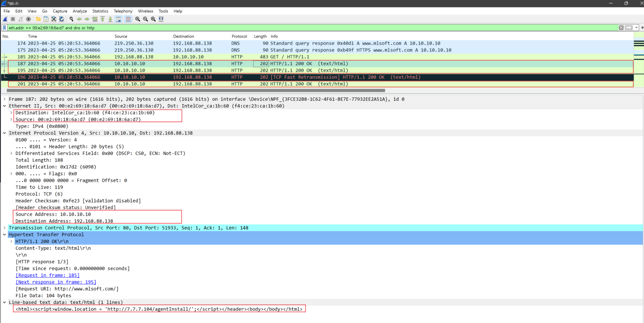Screen dimensions: 644x323
Task: Open capture options gear icon
Action: click(x=28, y=19)
